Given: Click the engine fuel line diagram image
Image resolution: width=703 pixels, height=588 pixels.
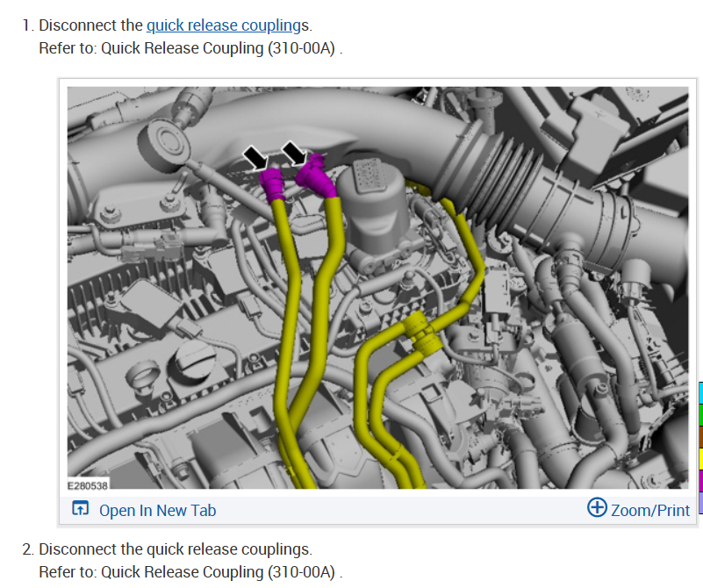Looking at the screenshot, I should [377, 288].
